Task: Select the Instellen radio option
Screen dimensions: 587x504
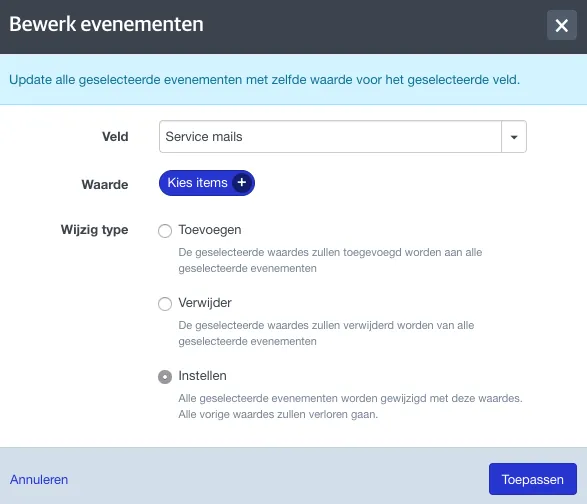Action: point(165,377)
